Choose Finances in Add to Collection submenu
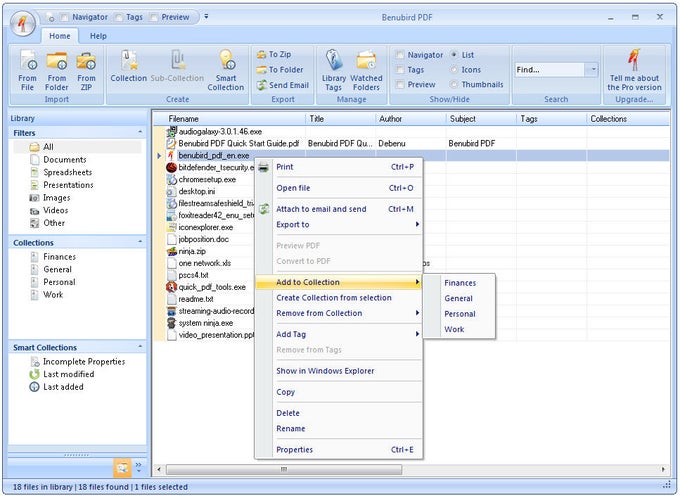This screenshot has width=680, height=496. coord(460,283)
